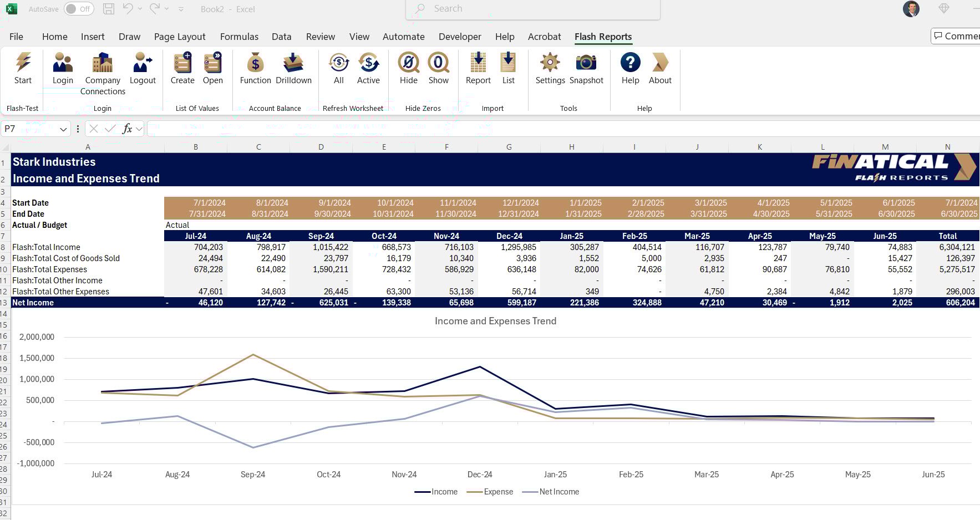Click the Expense legend entry in chart
980x520 pixels.
point(490,492)
